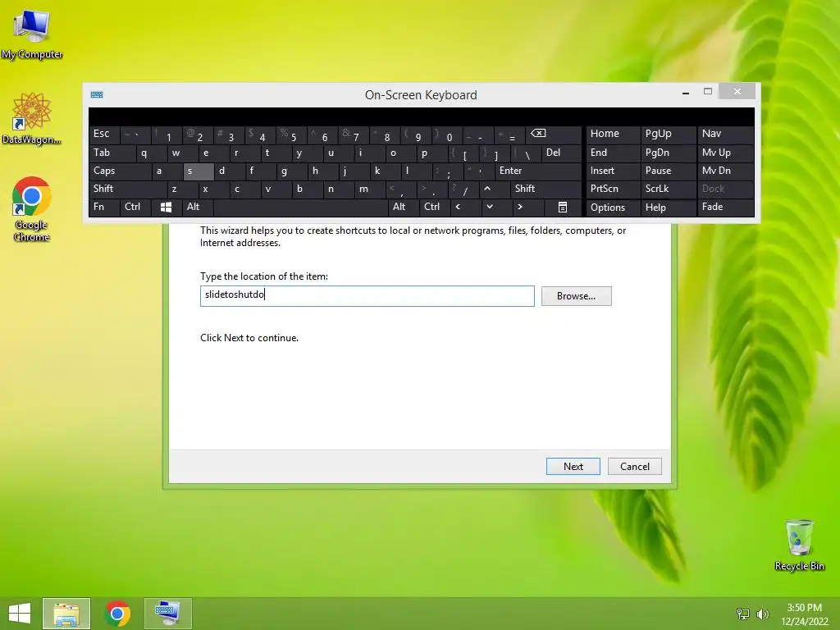Image resolution: width=840 pixels, height=630 pixels.
Task: Click the Pause key
Action: pos(668,171)
